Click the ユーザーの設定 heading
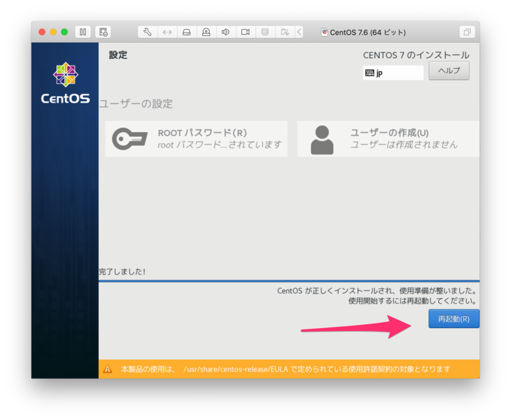This screenshot has height=420, width=511. (x=135, y=104)
